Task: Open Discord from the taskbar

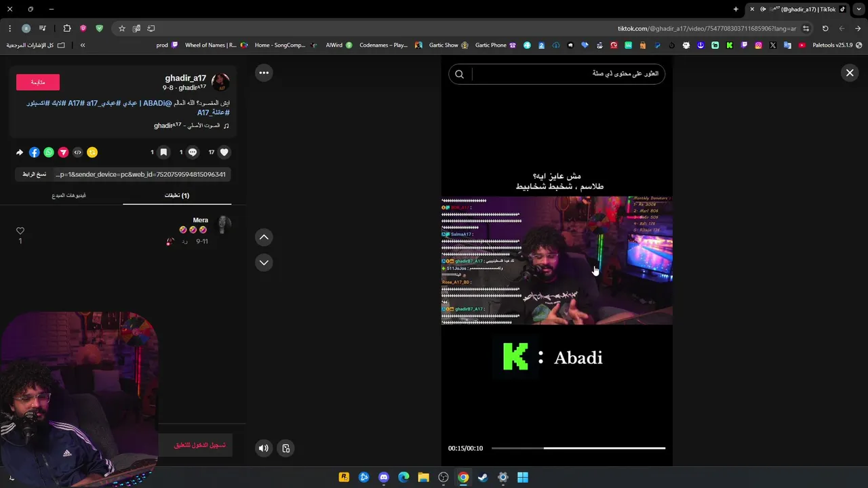Action: click(384, 477)
